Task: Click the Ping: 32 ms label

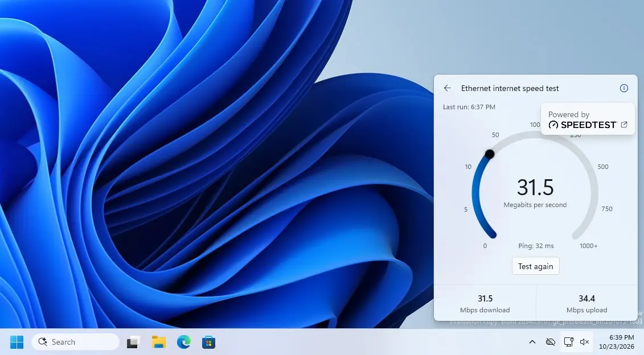Action: click(x=536, y=246)
